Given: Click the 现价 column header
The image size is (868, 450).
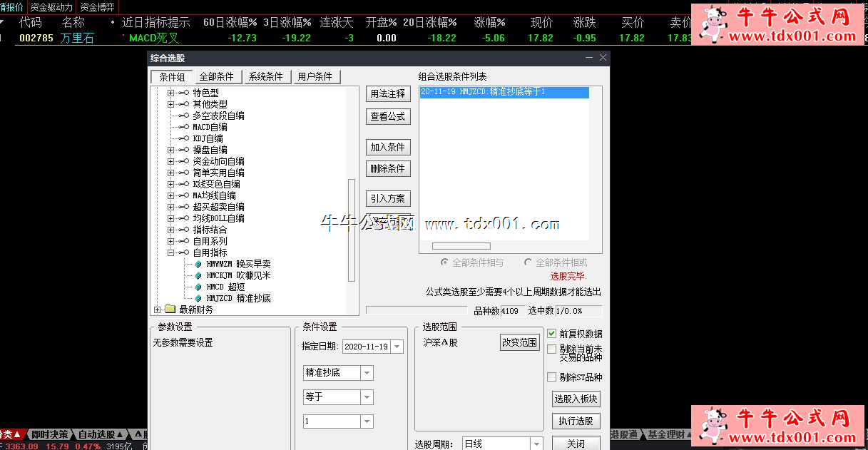Looking at the screenshot, I should (x=541, y=23).
